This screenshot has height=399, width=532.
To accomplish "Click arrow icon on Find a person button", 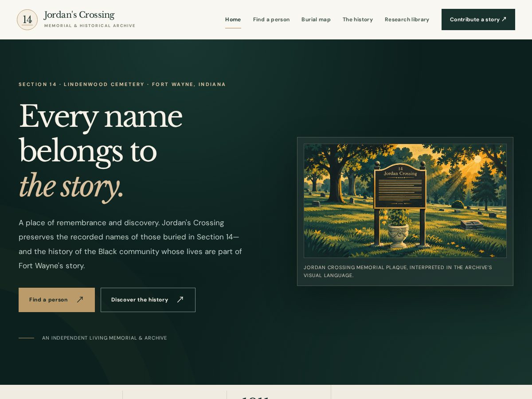I will 80,300.
